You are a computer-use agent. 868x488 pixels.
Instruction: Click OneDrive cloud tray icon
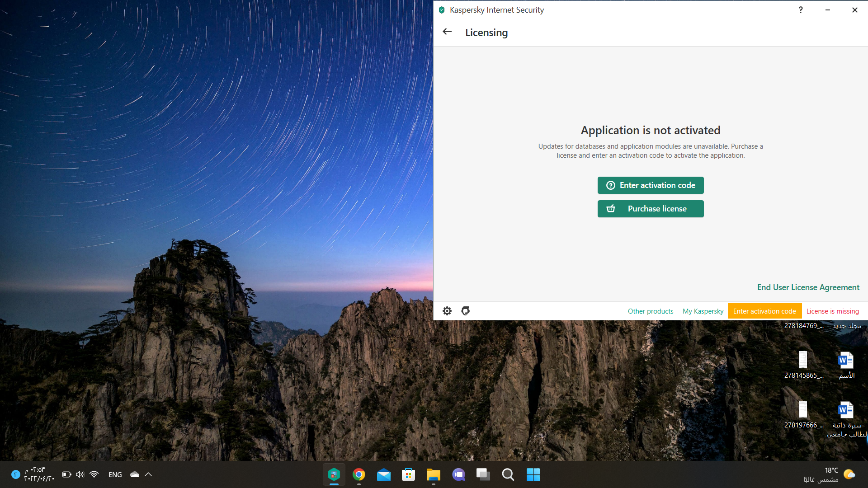[x=135, y=474]
